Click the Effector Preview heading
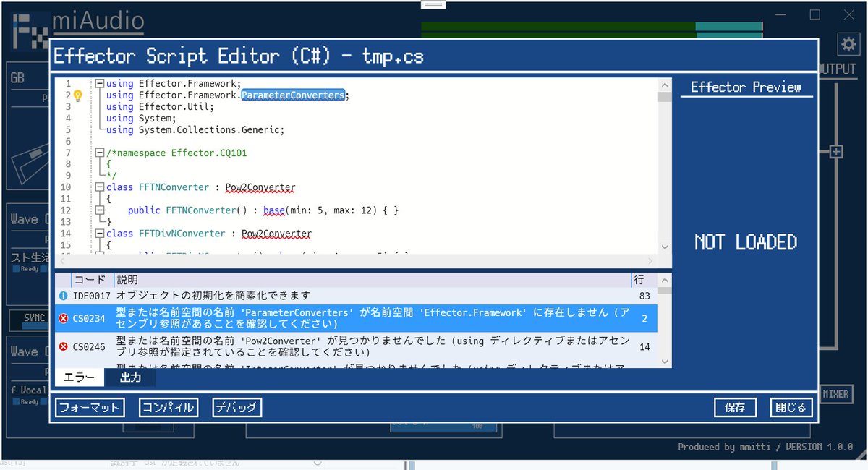The width and height of the screenshot is (868, 470). (746, 87)
